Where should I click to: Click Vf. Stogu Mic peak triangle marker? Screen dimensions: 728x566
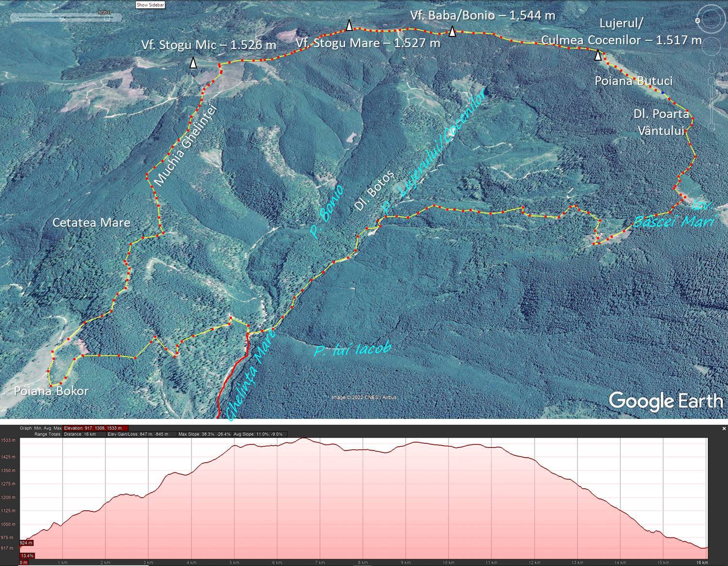[x=193, y=63]
